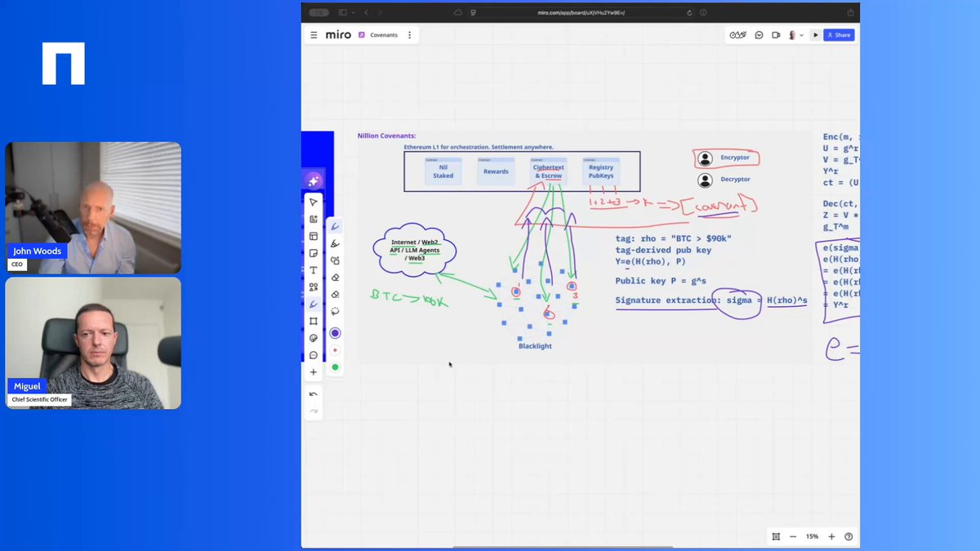Open more tools with the plus icon
The width and height of the screenshot is (980, 551).
[x=314, y=372]
